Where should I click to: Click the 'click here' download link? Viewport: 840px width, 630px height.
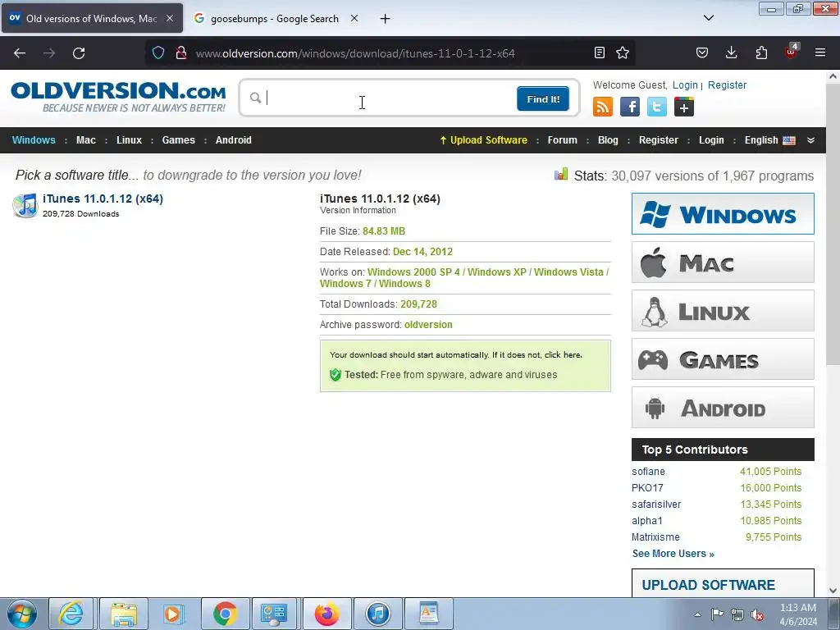563,354
